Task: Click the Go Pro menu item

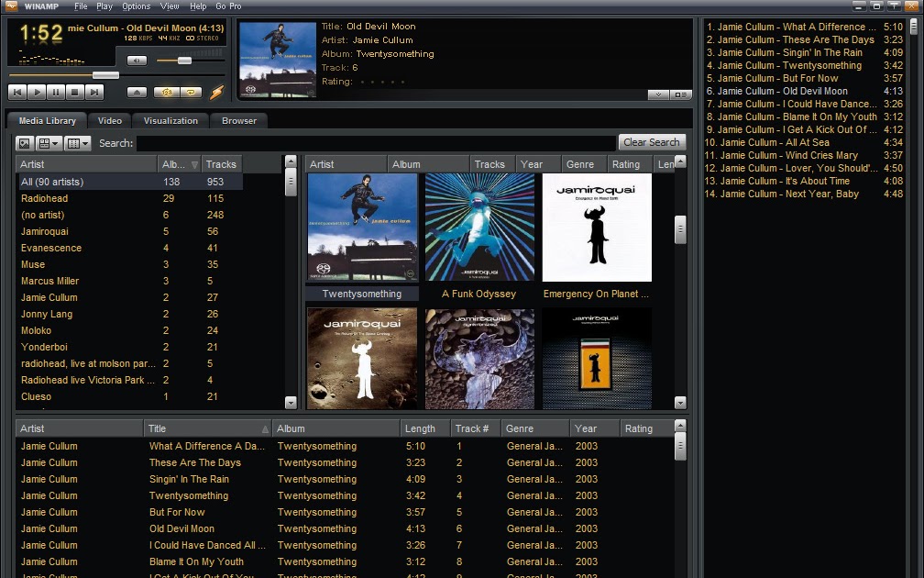Action: (x=228, y=6)
